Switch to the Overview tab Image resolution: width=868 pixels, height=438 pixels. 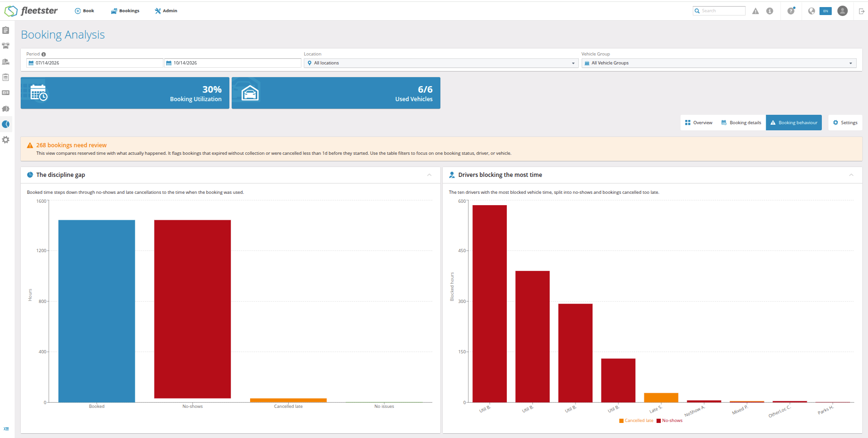coord(698,123)
